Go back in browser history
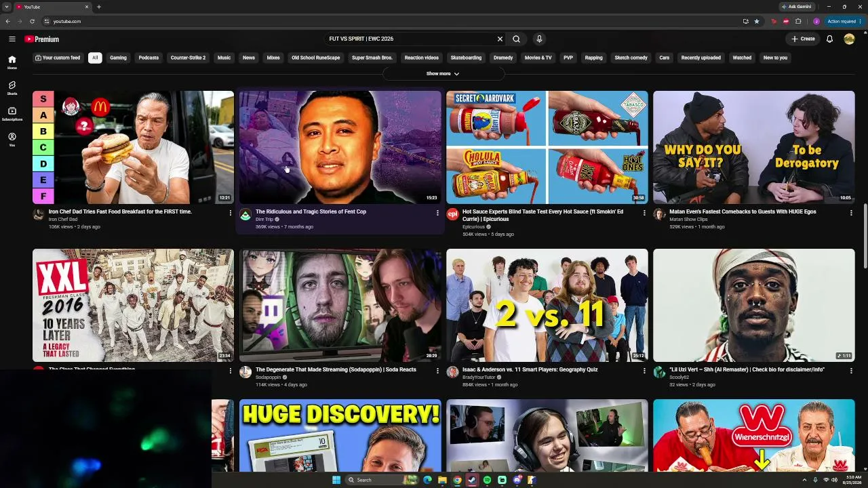This screenshot has width=868, height=488. coord(8,21)
